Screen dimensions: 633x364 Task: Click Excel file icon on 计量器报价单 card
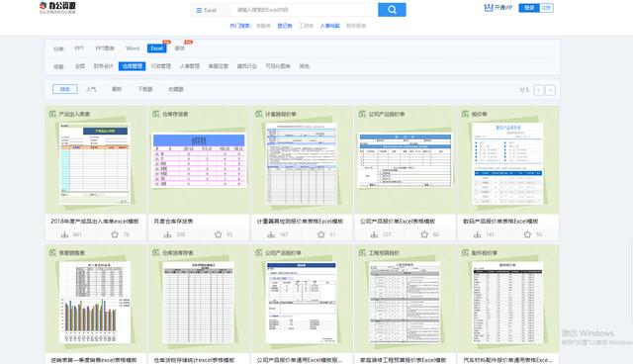click(x=259, y=114)
